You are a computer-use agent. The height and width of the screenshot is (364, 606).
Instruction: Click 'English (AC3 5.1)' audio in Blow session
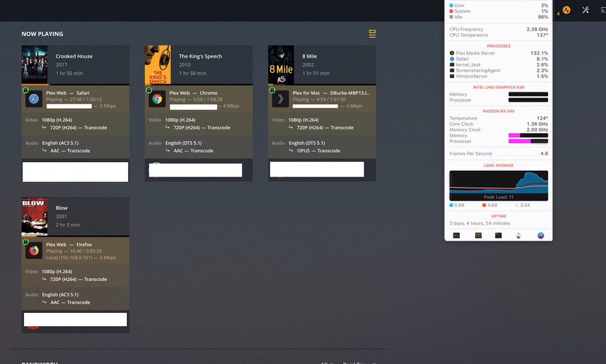coord(60,295)
